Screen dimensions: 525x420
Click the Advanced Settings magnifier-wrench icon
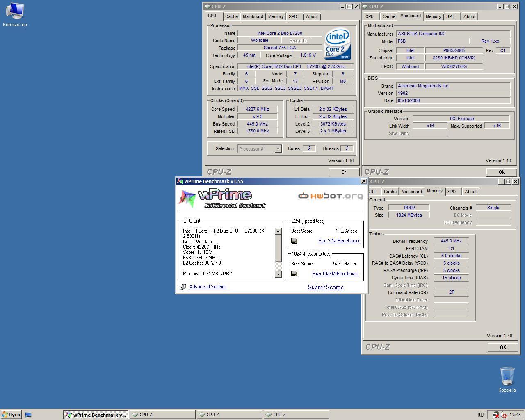[x=183, y=287]
